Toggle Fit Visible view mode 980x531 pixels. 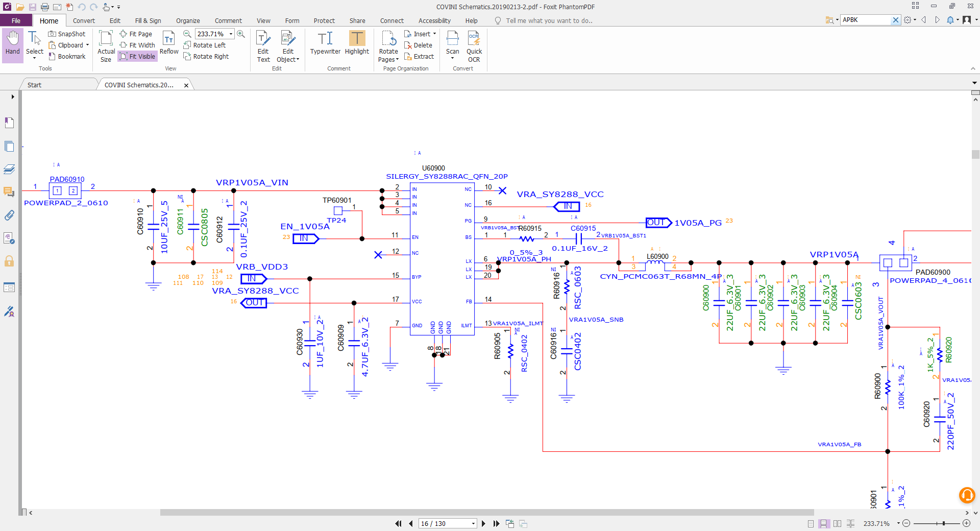tap(138, 57)
